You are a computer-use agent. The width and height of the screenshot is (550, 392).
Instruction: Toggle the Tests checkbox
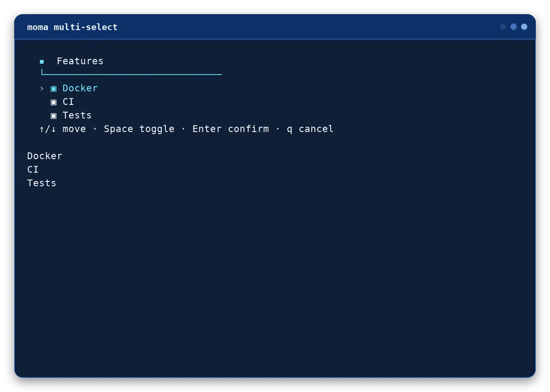[x=53, y=116]
